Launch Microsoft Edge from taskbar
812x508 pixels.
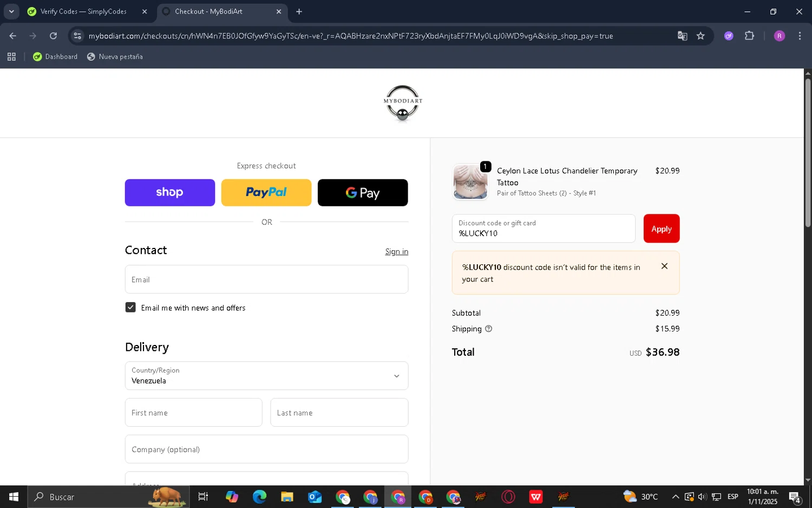coord(259,497)
